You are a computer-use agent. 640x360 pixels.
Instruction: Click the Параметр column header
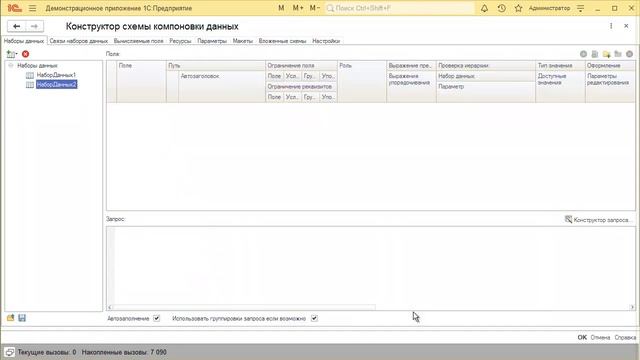click(486, 92)
